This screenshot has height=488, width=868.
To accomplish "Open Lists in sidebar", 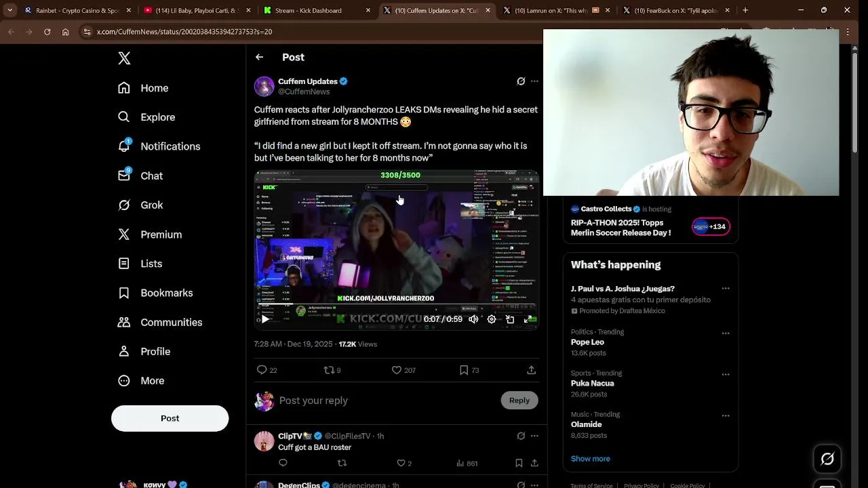I will (140, 264).
